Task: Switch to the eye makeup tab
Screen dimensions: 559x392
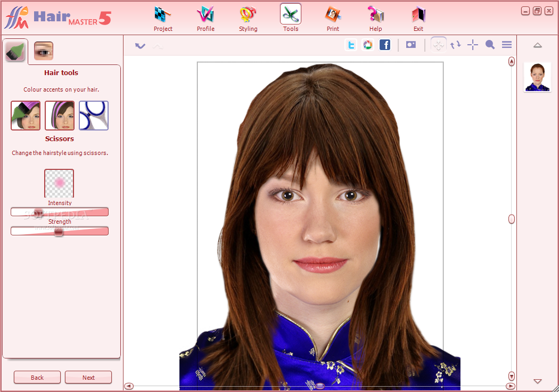Action: [x=44, y=51]
